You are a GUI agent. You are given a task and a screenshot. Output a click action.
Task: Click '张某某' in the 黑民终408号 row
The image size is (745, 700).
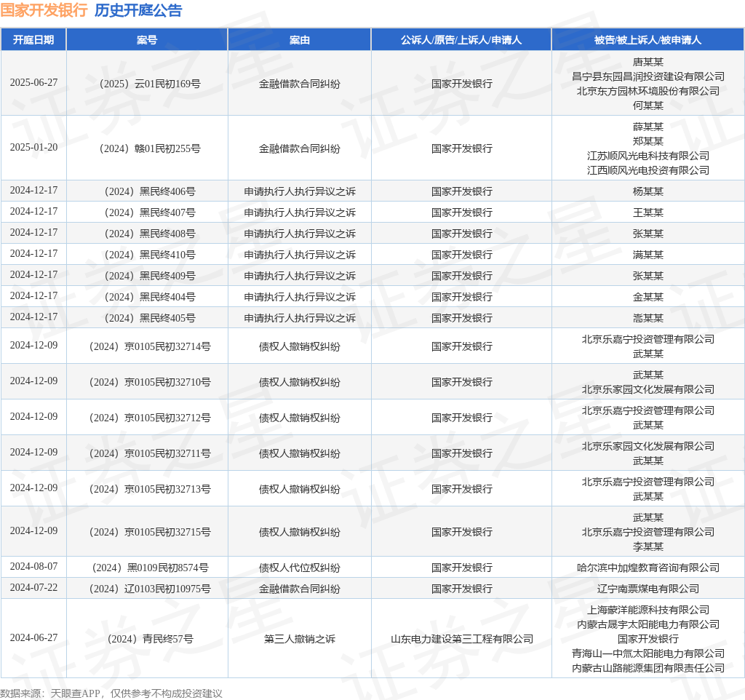pos(648,234)
